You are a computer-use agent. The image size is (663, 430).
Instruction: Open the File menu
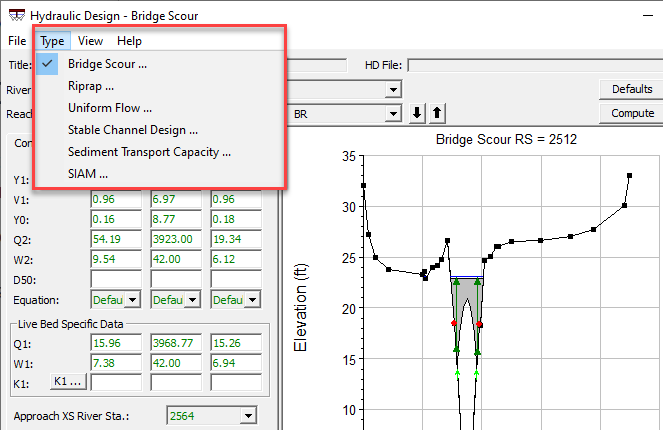tap(17, 41)
